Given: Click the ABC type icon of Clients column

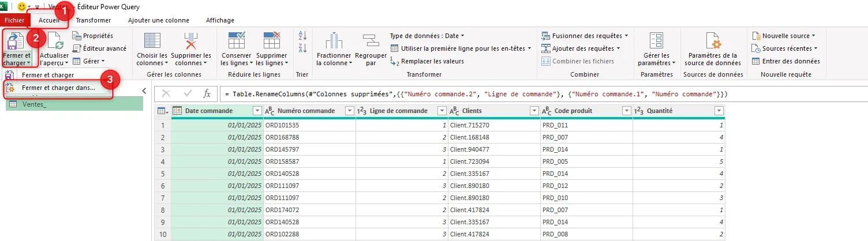Looking at the screenshot, I should click(454, 111).
